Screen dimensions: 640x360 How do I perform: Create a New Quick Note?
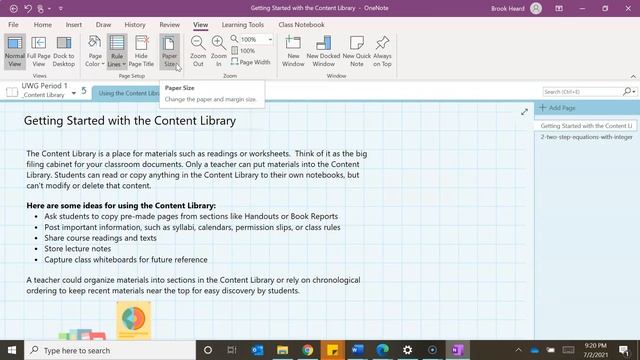click(357, 51)
